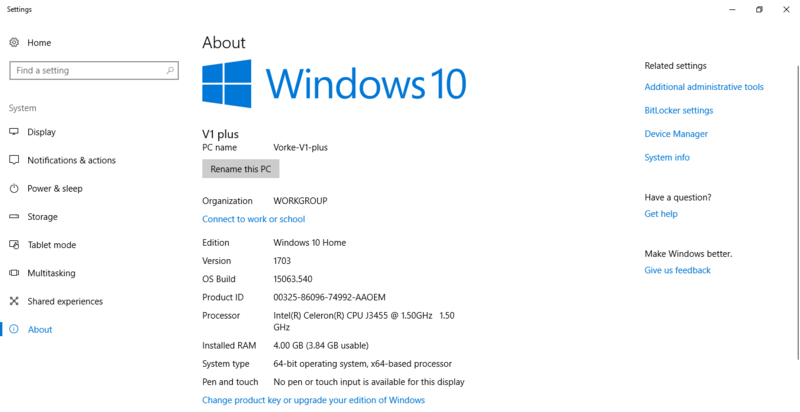Click the Multitasking icon
The width and height of the screenshot is (800, 412).
coord(14,273)
